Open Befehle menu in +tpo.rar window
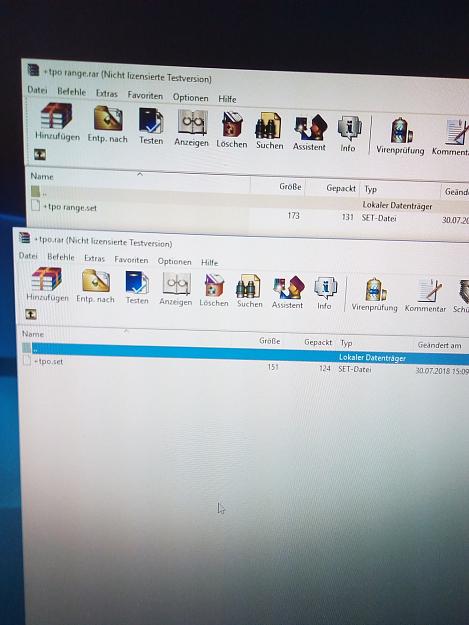 [x=61, y=257]
